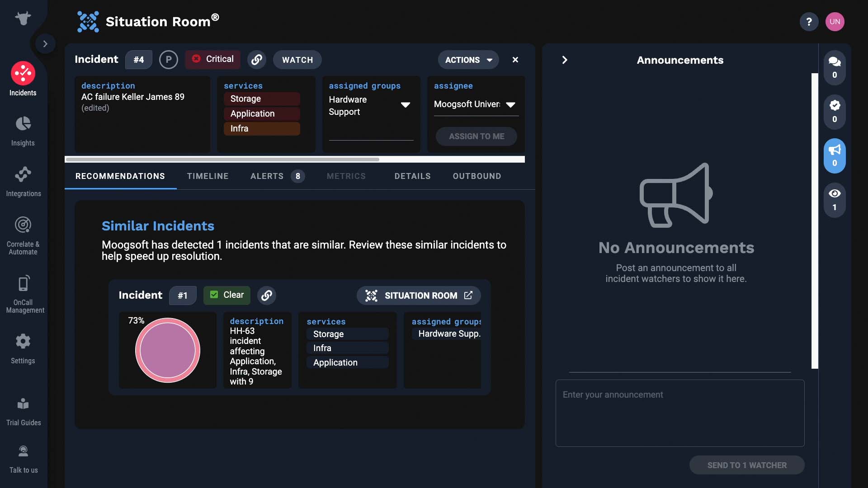This screenshot has width=868, height=488.
Task: Click the horizontal scrollbar under incident fields
Action: (x=222, y=160)
